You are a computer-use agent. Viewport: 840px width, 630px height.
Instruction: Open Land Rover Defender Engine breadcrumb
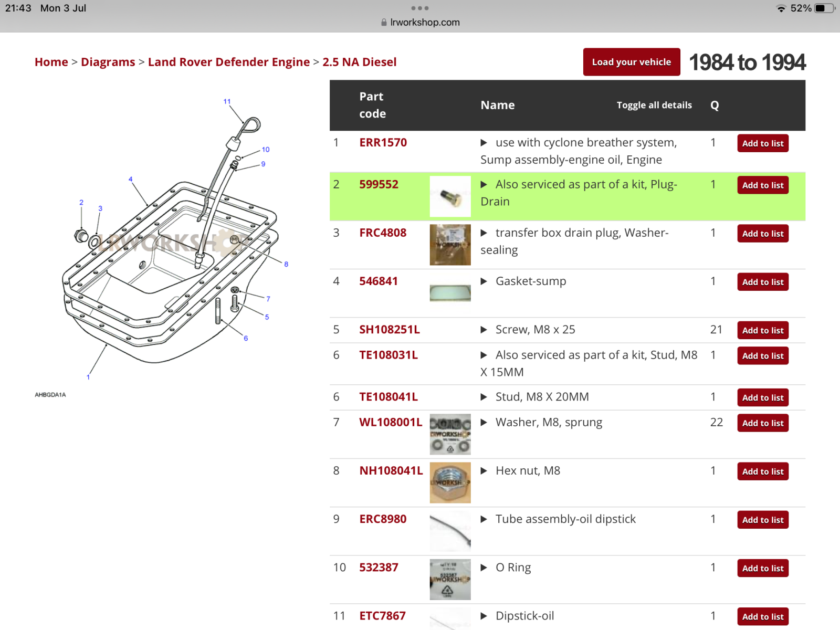(229, 62)
